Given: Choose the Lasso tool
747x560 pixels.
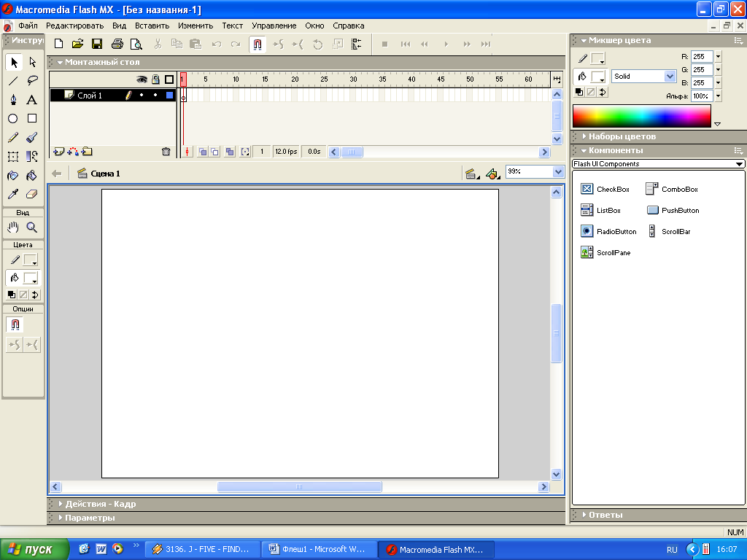Looking at the screenshot, I should tap(32, 81).
